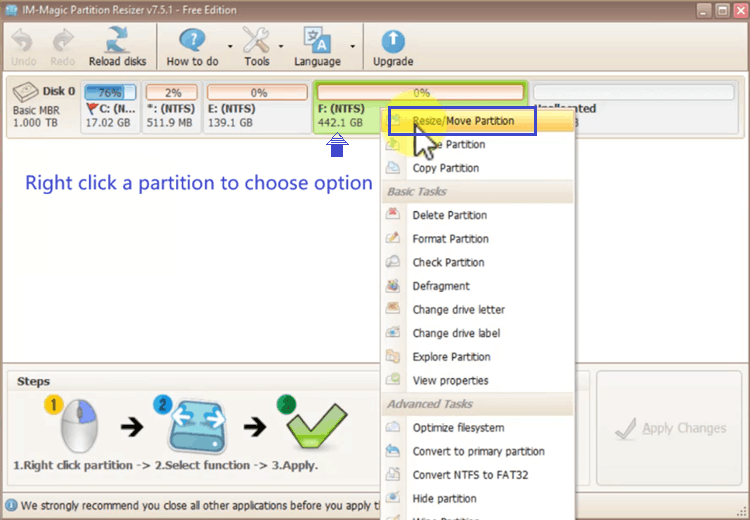This screenshot has height=520, width=750.
Task: Choose Convert NTFS to FAT32
Action: click(x=478, y=475)
